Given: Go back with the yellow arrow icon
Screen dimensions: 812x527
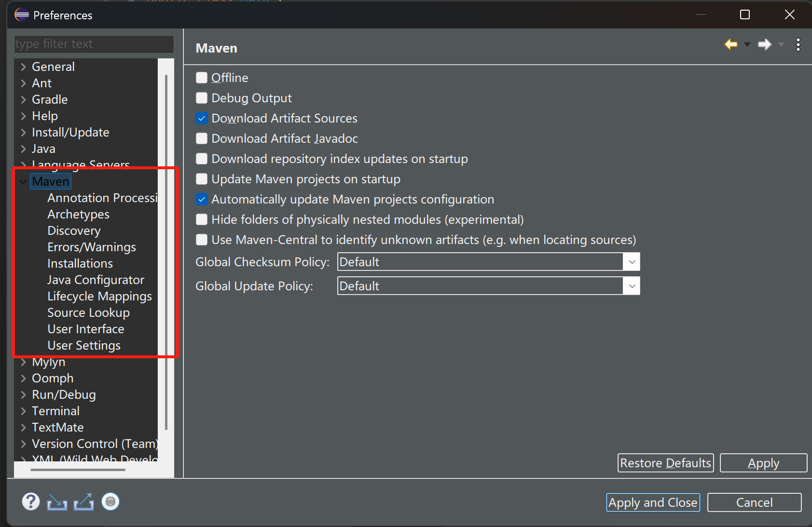Looking at the screenshot, I should point(730,44).
